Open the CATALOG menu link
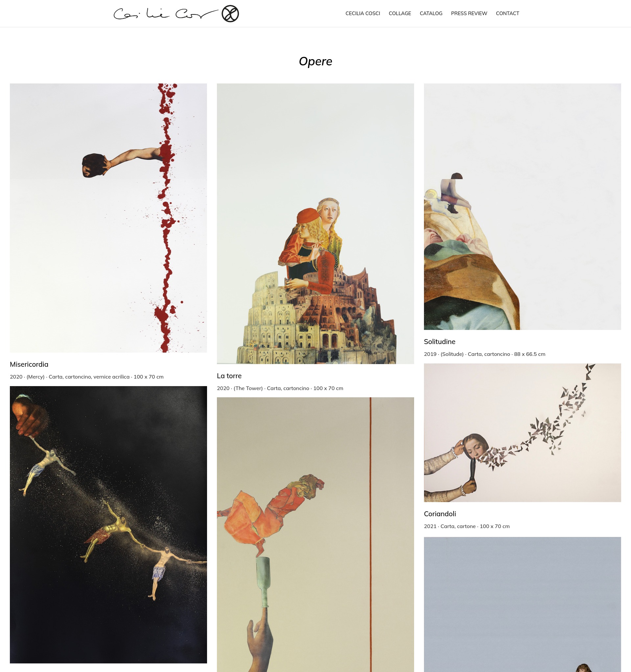 (x=431, y=13)
